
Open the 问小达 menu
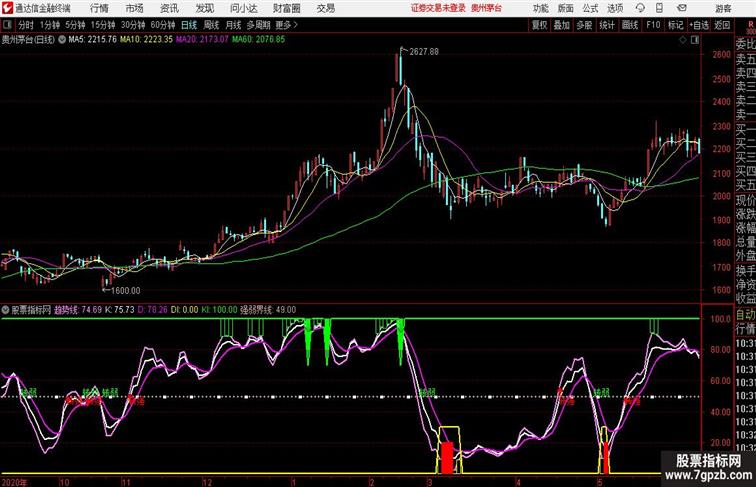pyautogui.click(x=243, y=8)
